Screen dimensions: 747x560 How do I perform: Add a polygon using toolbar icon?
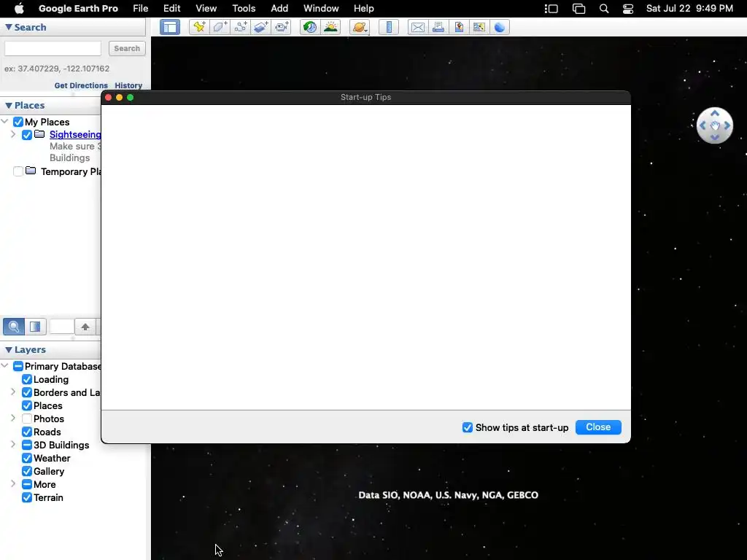coord(220,27)
